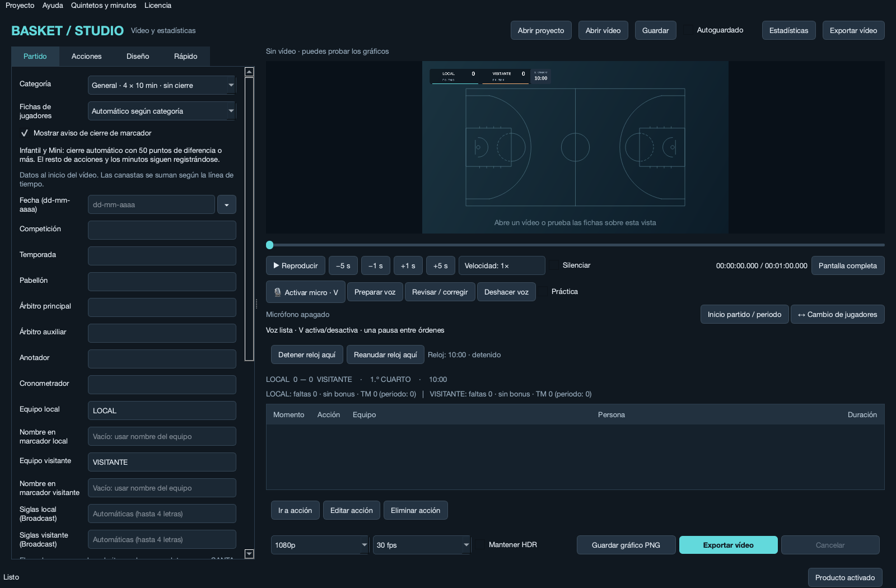
Task: Switch to the Rápido tab
Action: coord(186,57)
